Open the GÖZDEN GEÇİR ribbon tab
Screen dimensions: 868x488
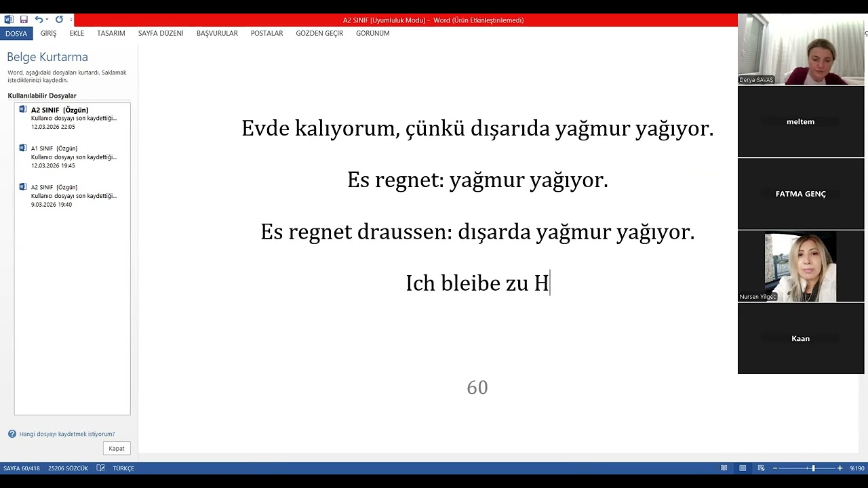(319, 33)
